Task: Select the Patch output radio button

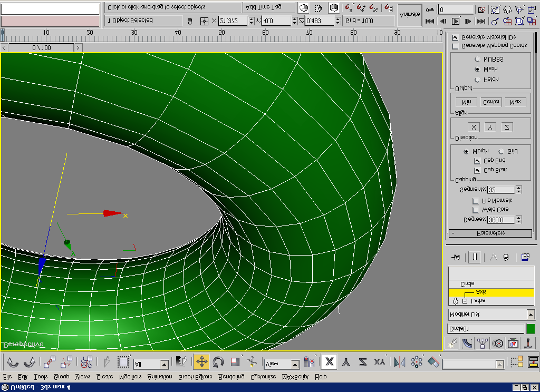Action: [x=477, y=80]
